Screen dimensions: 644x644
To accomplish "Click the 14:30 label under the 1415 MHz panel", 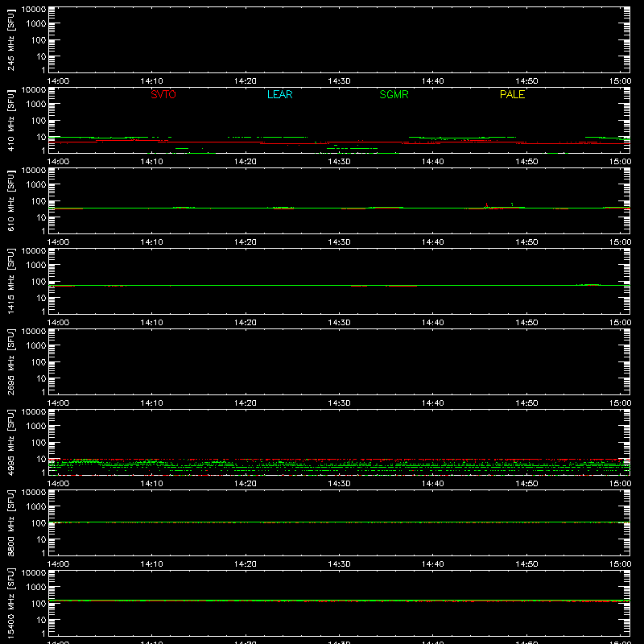I will 339,323.
